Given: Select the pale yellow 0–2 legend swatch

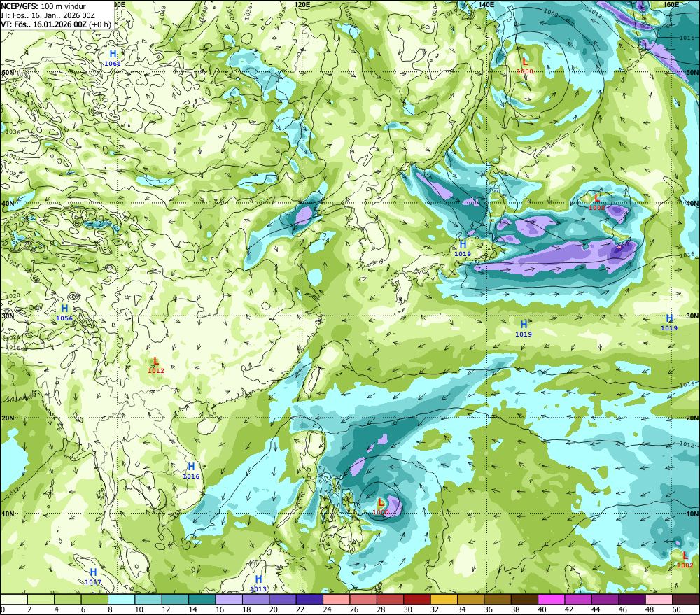Looking at the screenshot, I should (14, 600).
